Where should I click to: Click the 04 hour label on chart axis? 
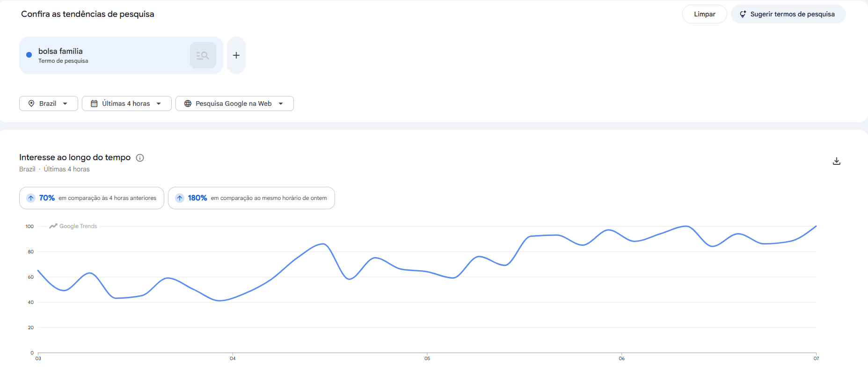tap(233, 359)
